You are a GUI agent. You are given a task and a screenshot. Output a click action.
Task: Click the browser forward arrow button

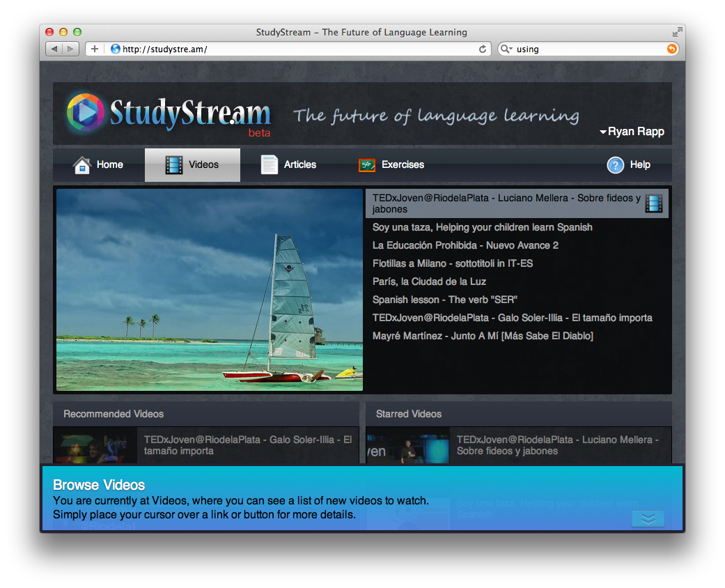(x=71, y=49)
